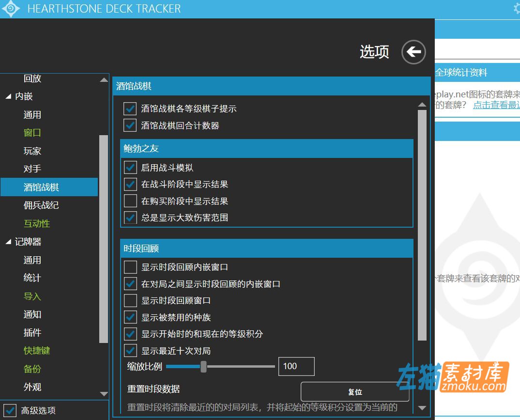Open the 互动性 settings page

[x=36, y=223]
